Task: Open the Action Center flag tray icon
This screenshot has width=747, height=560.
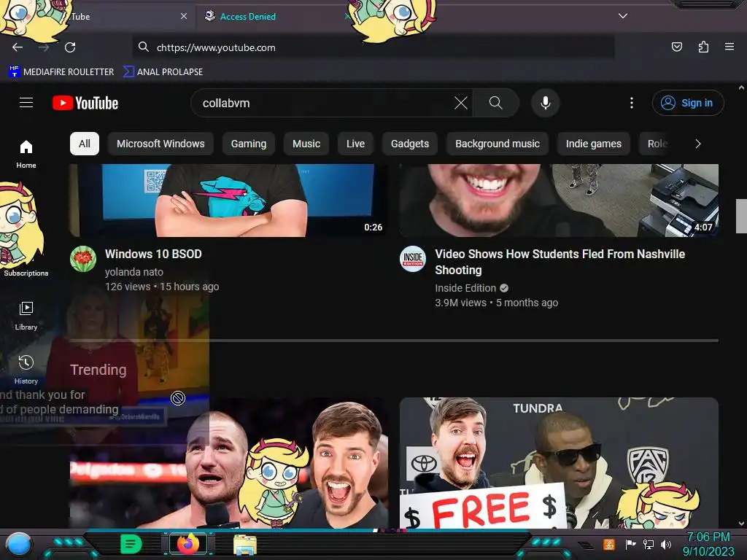Action: coord(630,544)
